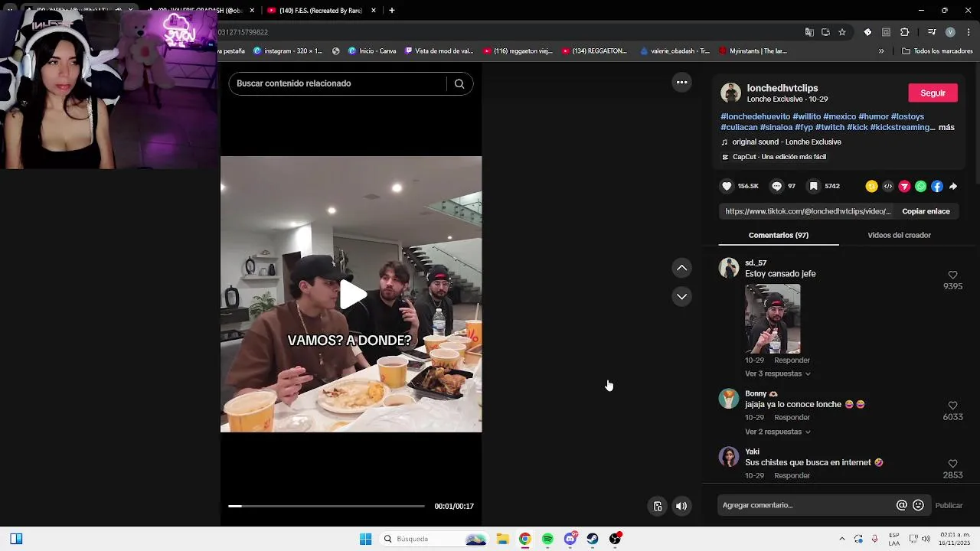Image resolution: width=980 pixels, height=551 pixels.
Task: Open Todos los marcadores folder
Action: (937, 51)
